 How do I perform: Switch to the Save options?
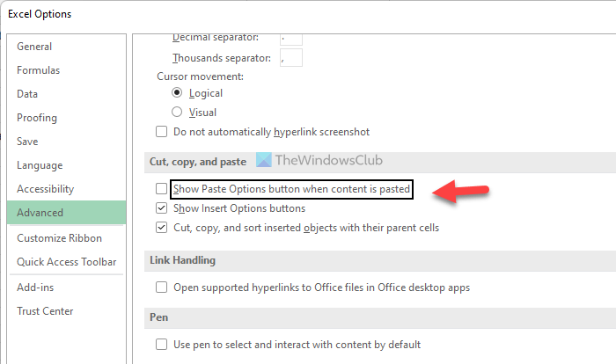point(28,142)
